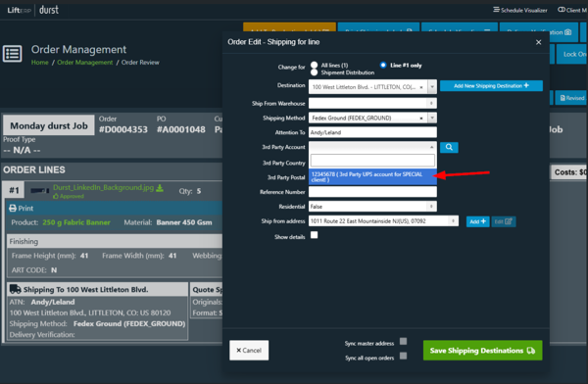Click the Add ship from address button

[x=478, y=221]
